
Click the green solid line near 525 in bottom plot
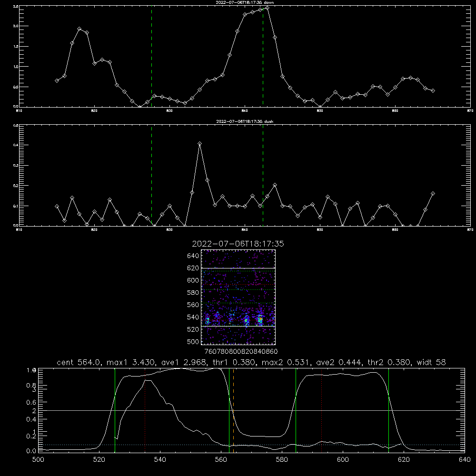(x=115, y=410)
